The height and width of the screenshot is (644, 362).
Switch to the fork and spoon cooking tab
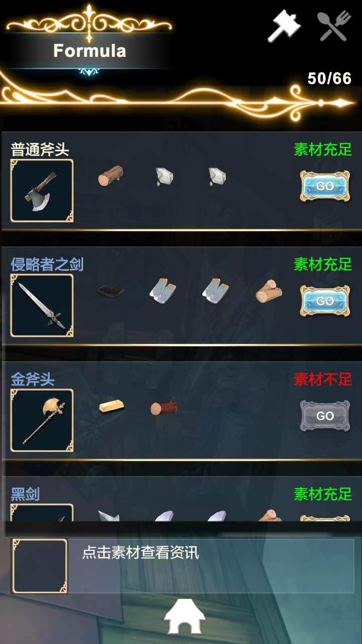click(333, 26)
